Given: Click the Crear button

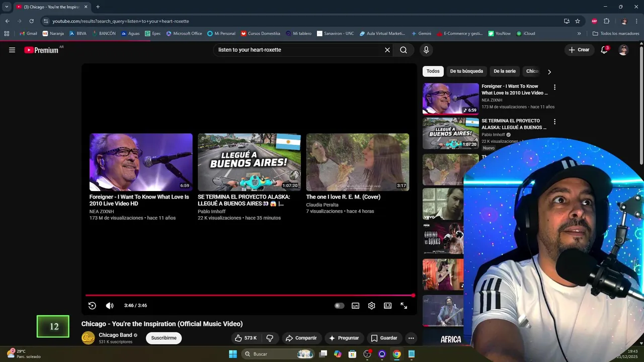Looking at the screenshot, I should coord(579,50).
